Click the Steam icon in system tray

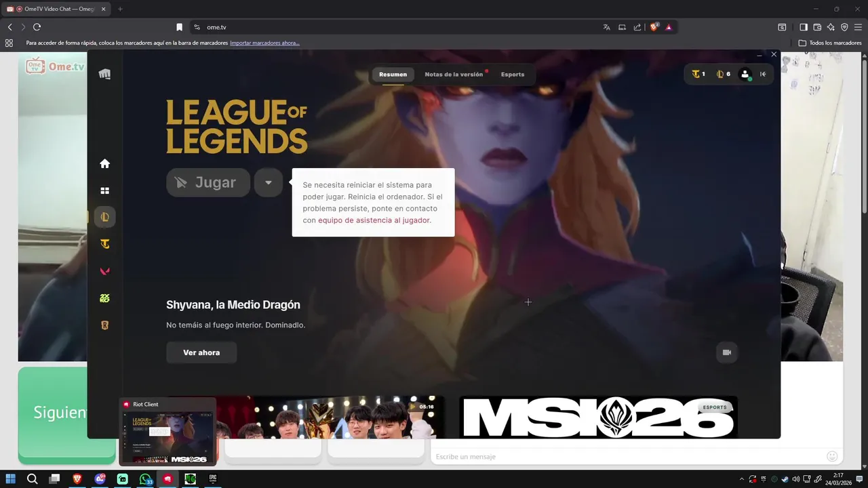785,479
